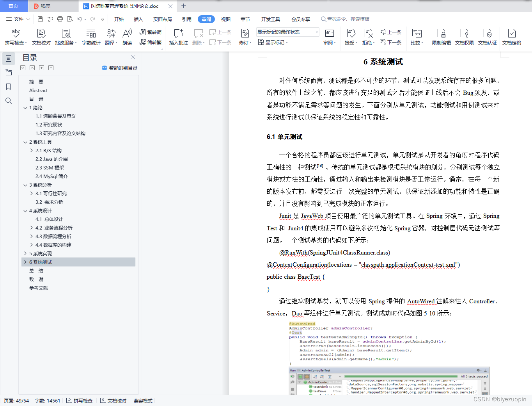Switch to the 开发工具 ribbon tab

(271, 19)
